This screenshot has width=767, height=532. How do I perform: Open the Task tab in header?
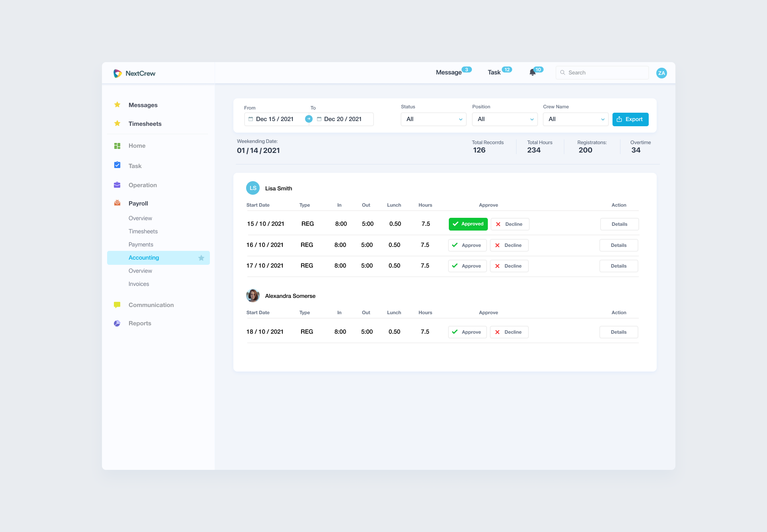click(x=494, y=72)
